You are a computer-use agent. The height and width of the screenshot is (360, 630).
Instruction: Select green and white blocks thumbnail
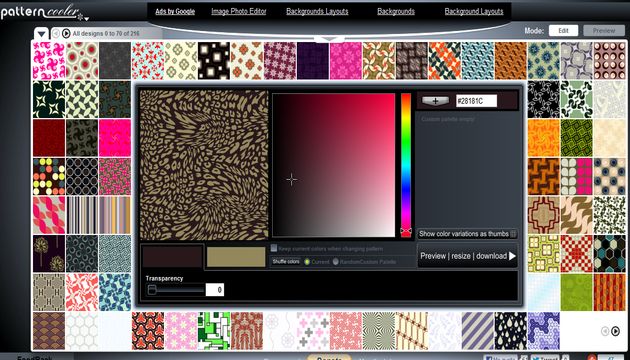[214, 331]
